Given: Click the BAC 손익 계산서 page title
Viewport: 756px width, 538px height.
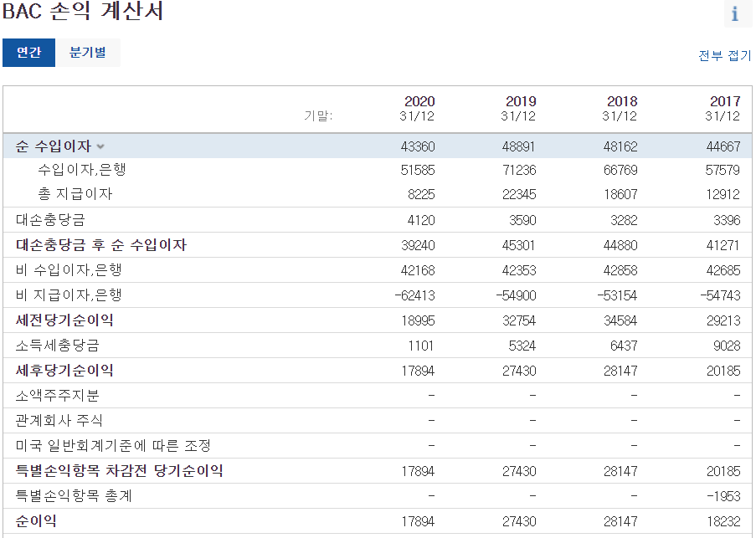Looking at the screenshot, I should [x=82, y=11].
